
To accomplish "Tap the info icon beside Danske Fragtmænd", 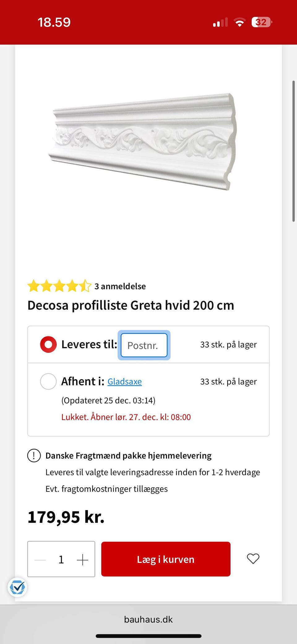I will point(34,456).
